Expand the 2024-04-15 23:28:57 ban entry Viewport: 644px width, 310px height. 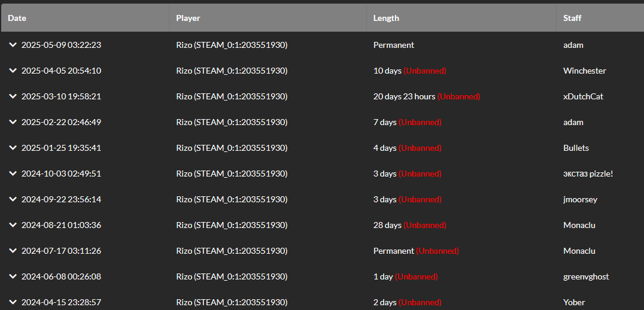point(13,302)
